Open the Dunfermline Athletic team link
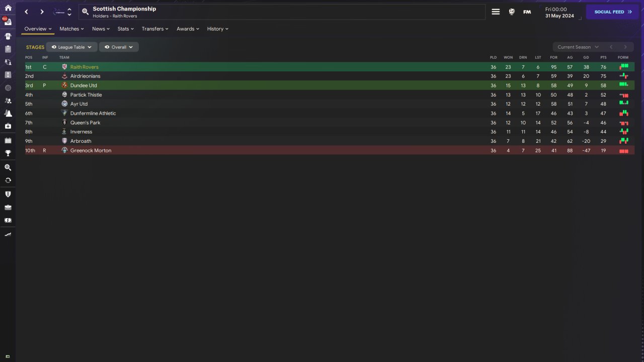This screenshot has height=362, width=644. click(93, 113)
